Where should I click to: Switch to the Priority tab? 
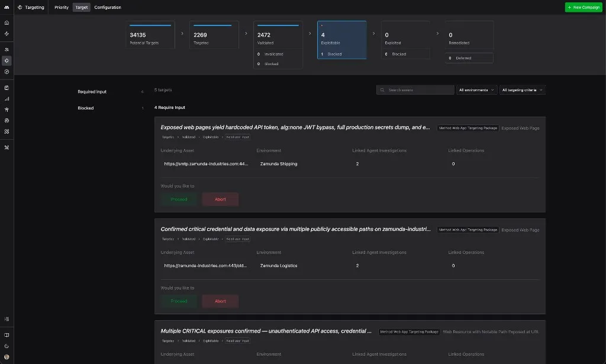pyautogui.click(x=62, y=7)
